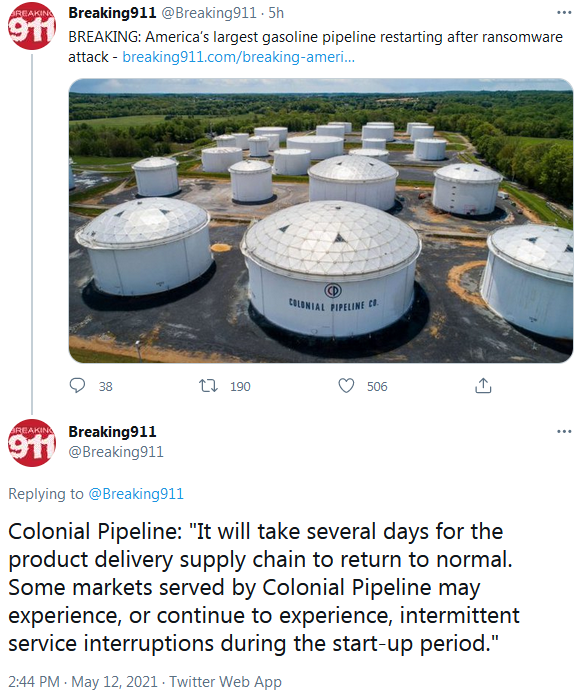The height and width of the screenshot is (698, 580).
Task: Click the reply speech bubble icon
Action: point(77,386)
